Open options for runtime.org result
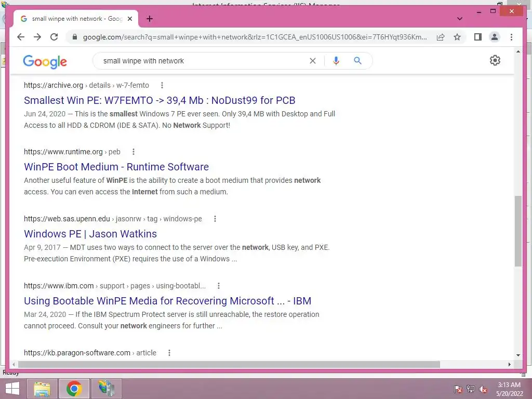The width and height of the screenshot is (532, 399). 134,152
